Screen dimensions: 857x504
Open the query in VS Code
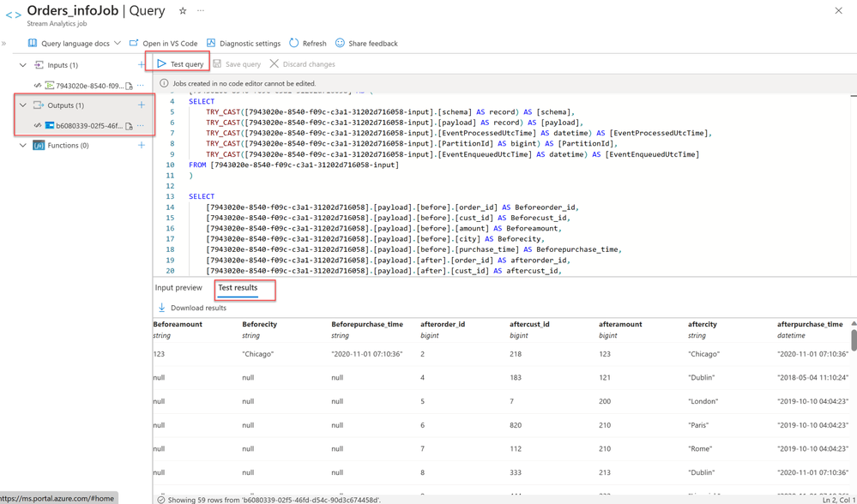163,43
